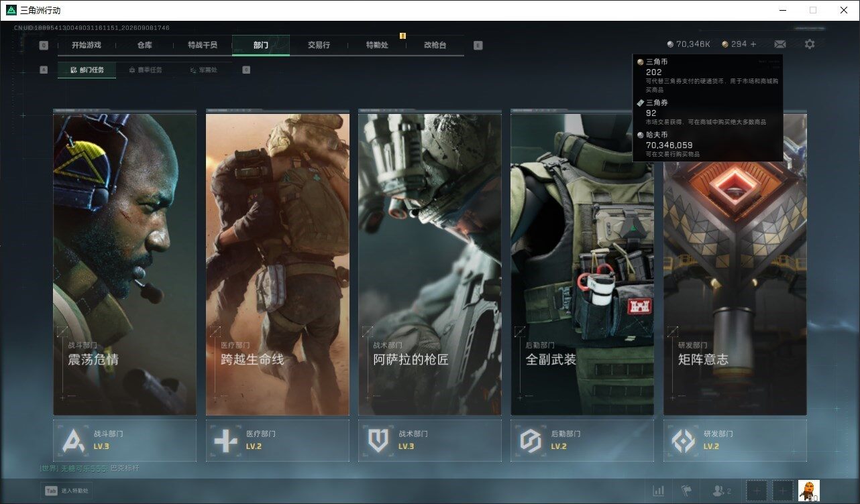Click the 三角币 coin icon in the tooltip
The image size is (860, 504).
pos(641,62)
